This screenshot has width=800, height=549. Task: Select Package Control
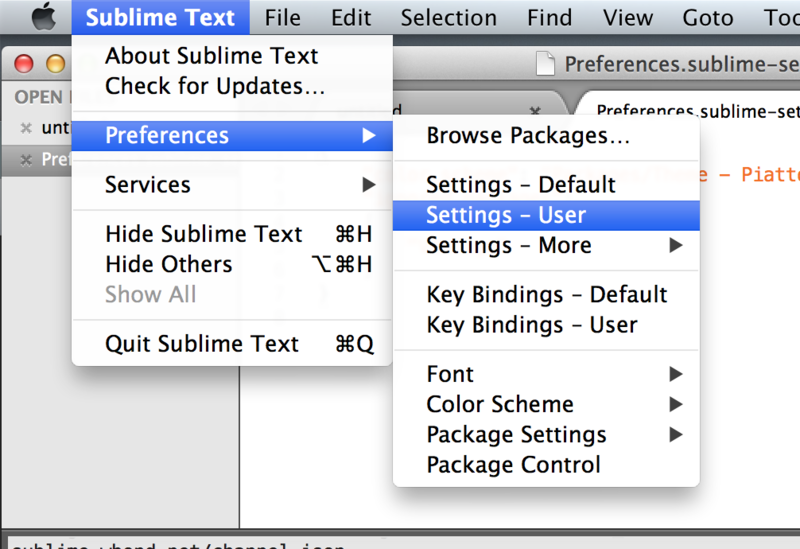click(x=546, y=465)
